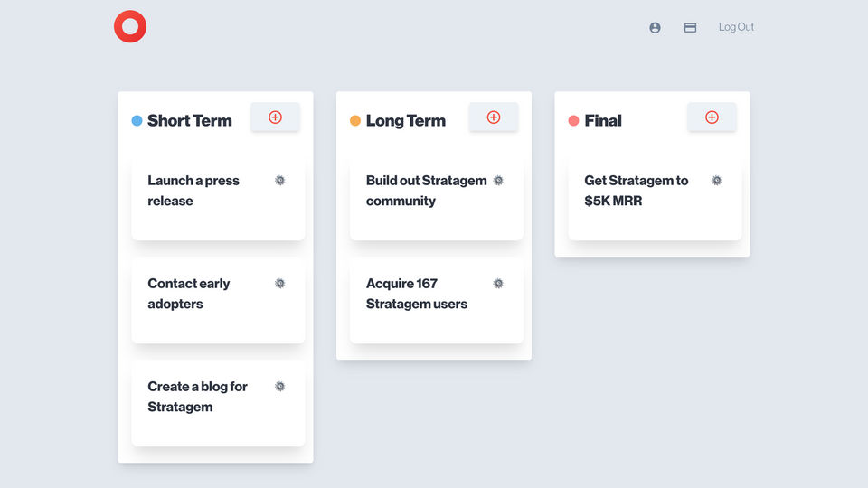
Task: Click the orange Long Term color dot
Action: coord(355,120)
